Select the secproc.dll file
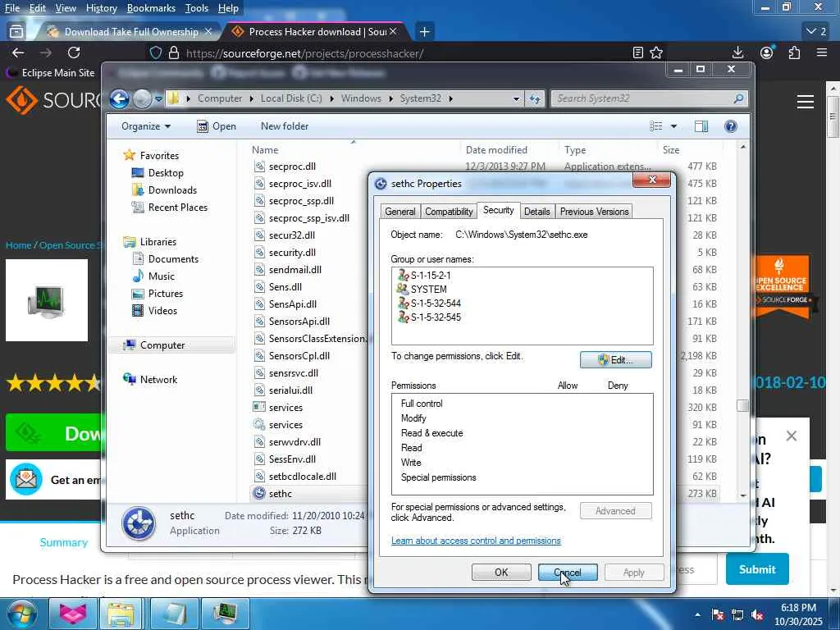Image resolution: width=840 pixels, height=630 pixels. 292,167
